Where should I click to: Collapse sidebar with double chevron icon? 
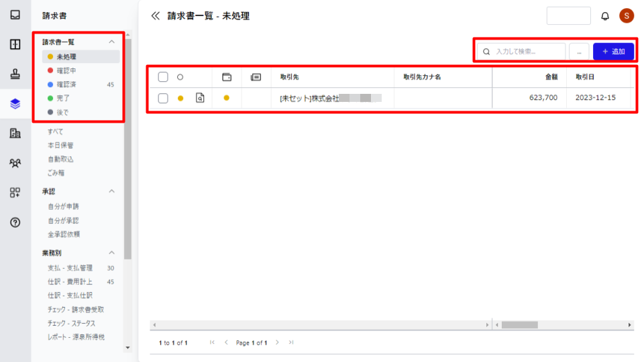(x=155, y=16)
